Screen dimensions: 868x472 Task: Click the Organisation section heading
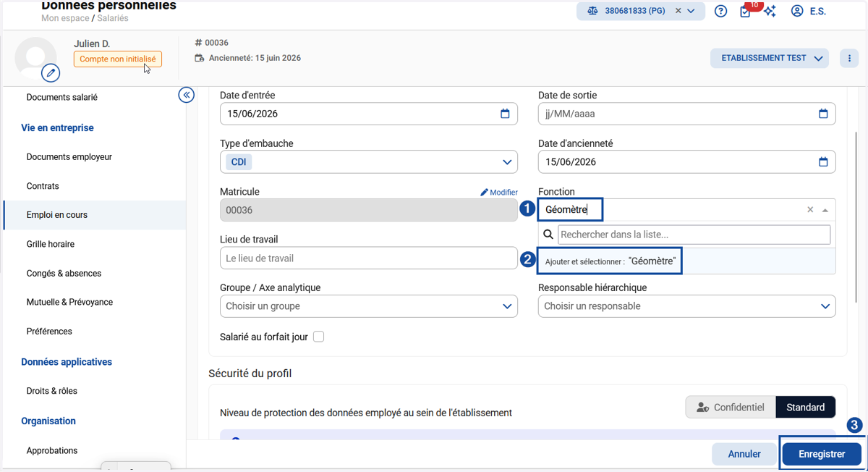pos(48,421)
